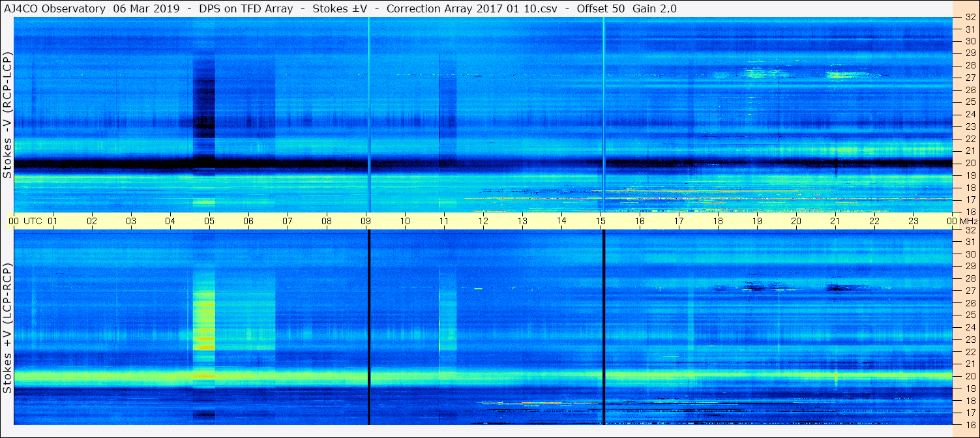Screen dimensions: 980x438
Task: Click the black vertical line after 15 UTC in lower panel
Action: (x=604, y=327)
